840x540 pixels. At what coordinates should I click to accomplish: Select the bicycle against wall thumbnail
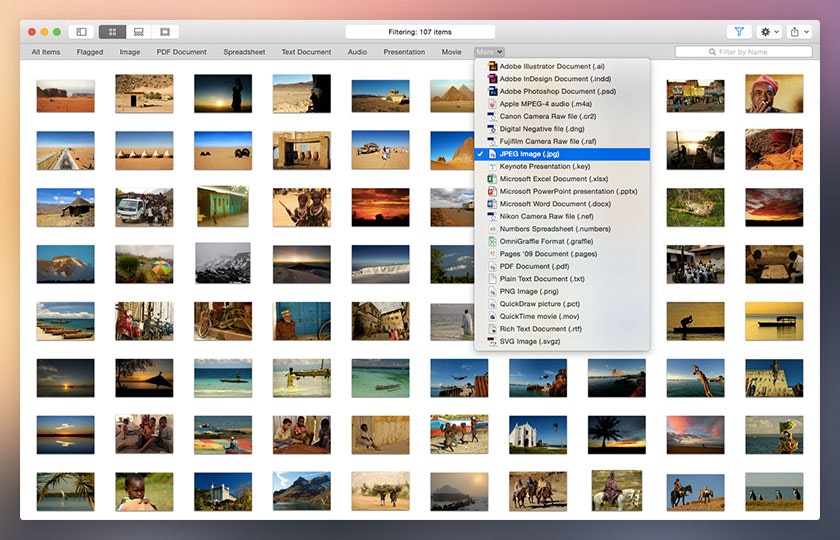click(x=223, y=321)
